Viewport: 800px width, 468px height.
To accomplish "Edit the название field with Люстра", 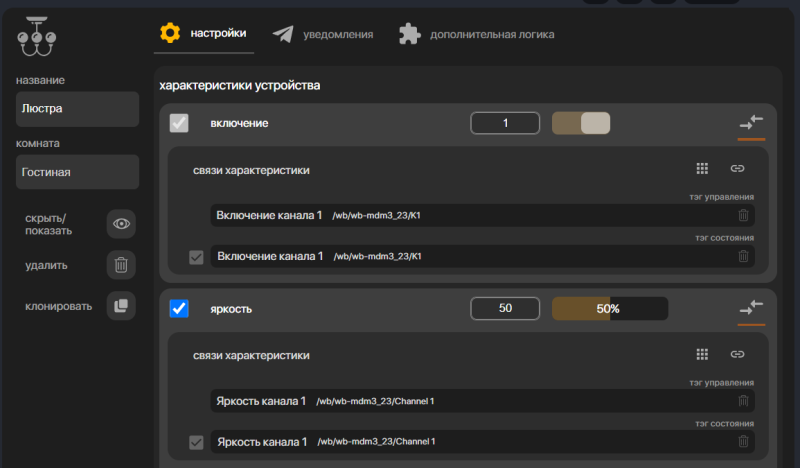I will click(78, 109).
